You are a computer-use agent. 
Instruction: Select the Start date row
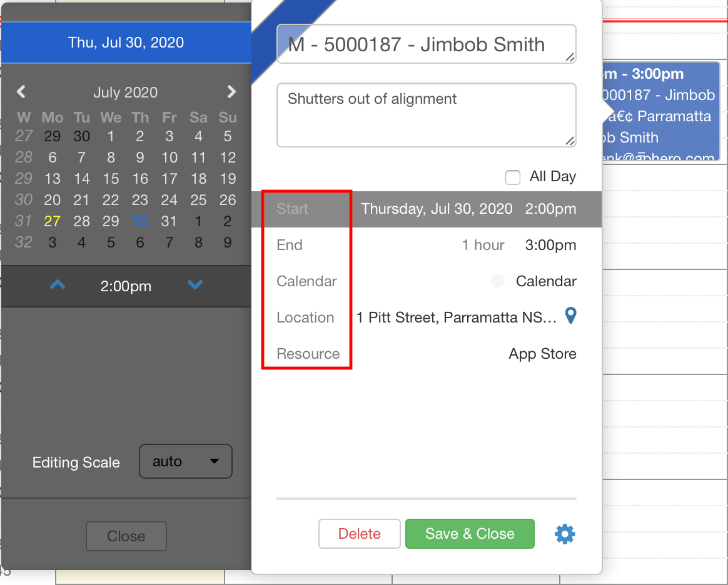click(x=426, y=209)
